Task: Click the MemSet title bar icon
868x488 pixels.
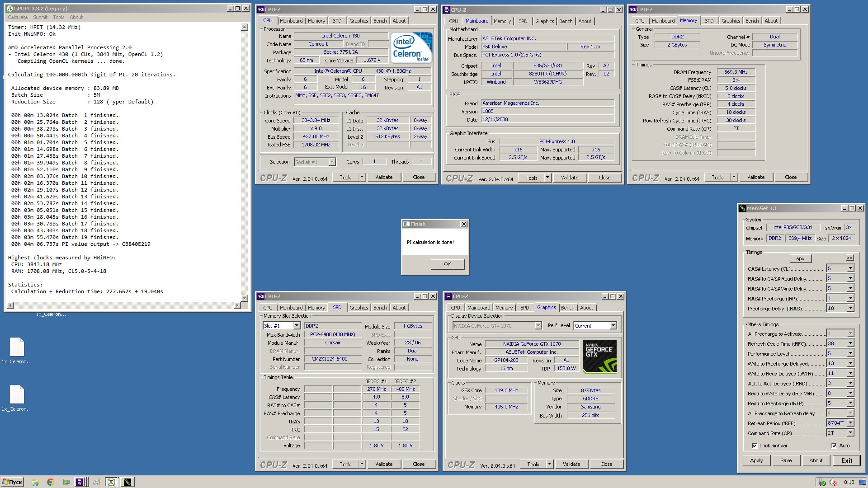Action: (742, 208)
